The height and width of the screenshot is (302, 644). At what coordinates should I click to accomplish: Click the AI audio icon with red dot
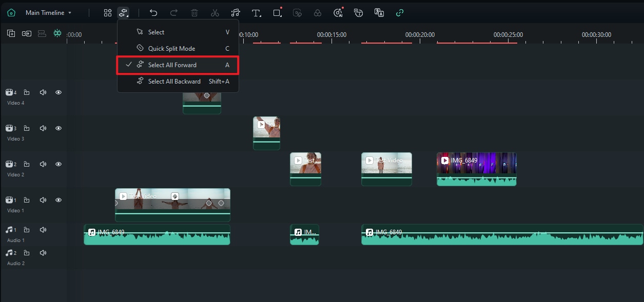pyautogui.click(x=338, y=13)
